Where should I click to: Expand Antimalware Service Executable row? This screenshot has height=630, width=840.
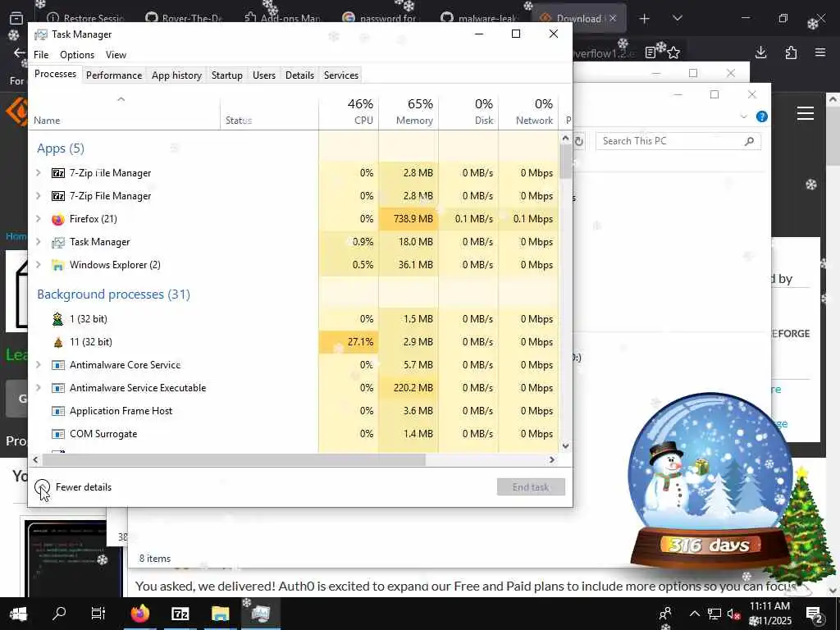(x=38, y=388)
